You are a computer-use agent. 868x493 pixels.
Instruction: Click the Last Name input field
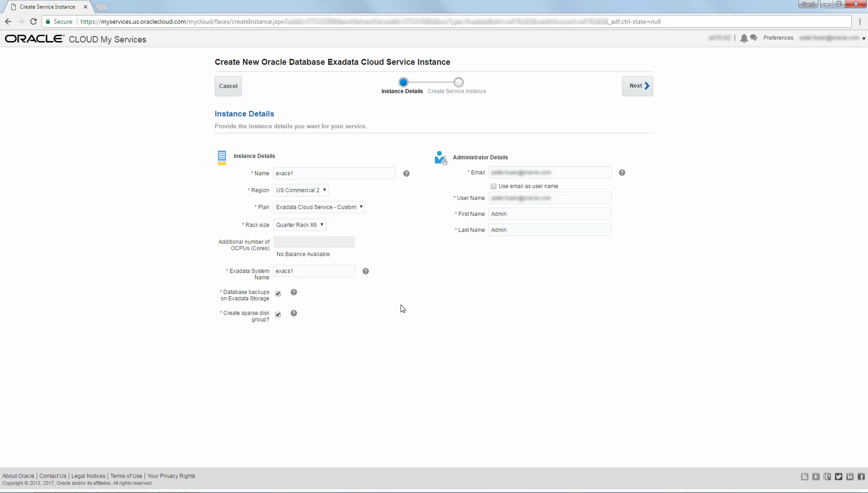click(x=550, y=230)
